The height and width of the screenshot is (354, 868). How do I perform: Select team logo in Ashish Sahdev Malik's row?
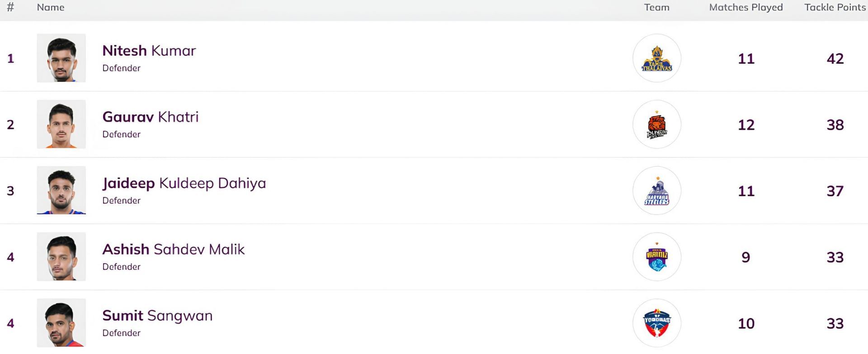[x=656, y=257]
